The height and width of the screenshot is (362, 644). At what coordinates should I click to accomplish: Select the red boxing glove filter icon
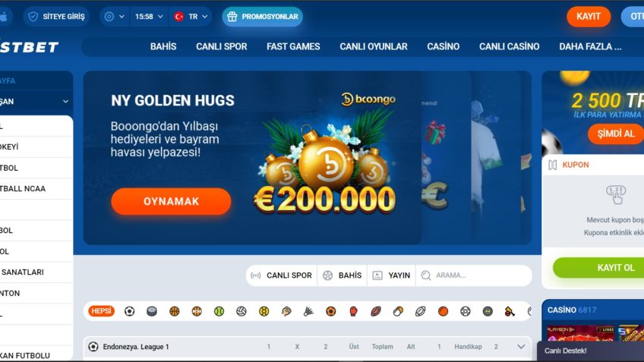(x=353, y=311)
